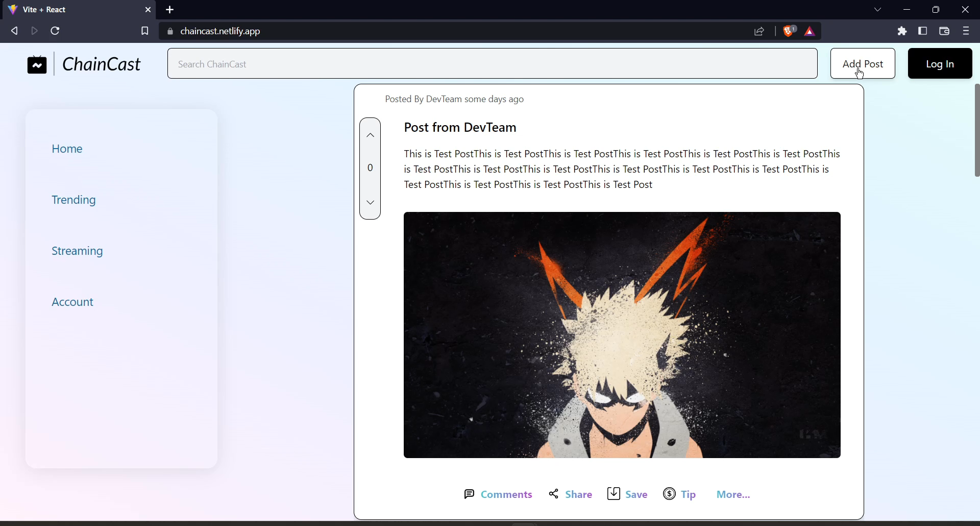The width and height of the screenshot is (980, 526).
Task: Open Comments on the DevTeam post
Action: pos(506,494)
